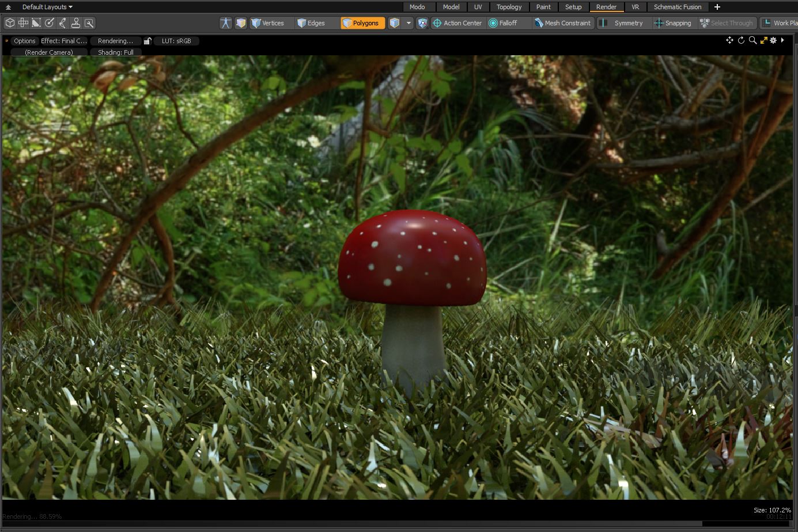The image size is (798, 532).
Task: Switch to the UV layout tab
Action: [478, 7]
